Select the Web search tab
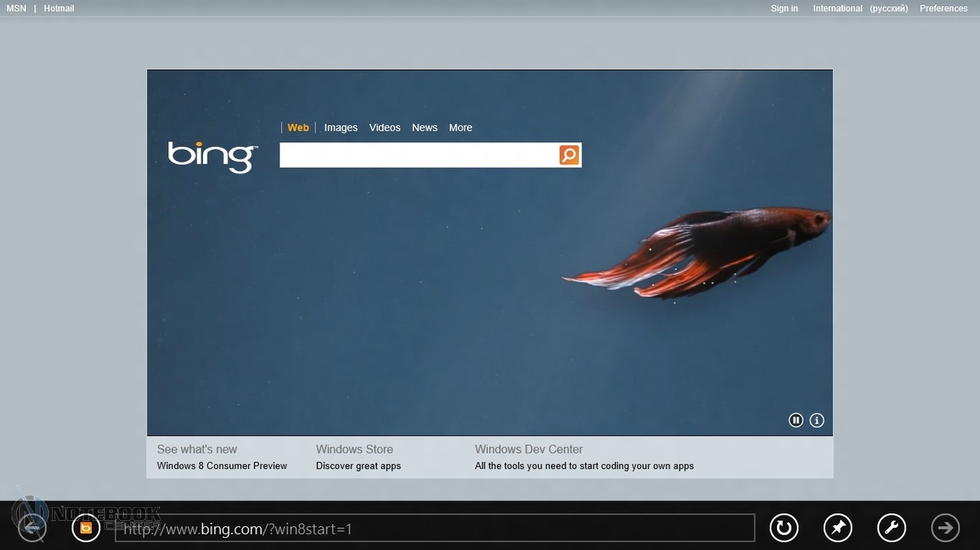The image size is (980, 550). 298,128
